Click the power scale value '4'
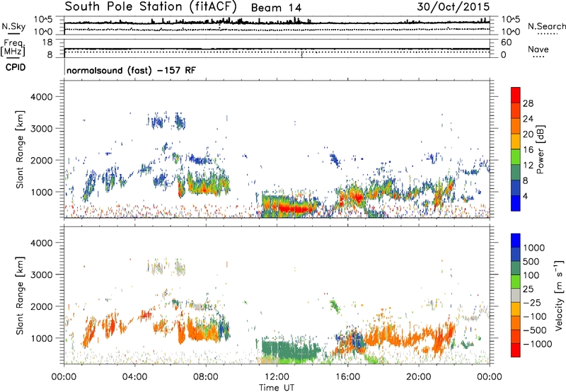566x392 pixels. pos(526,196)
